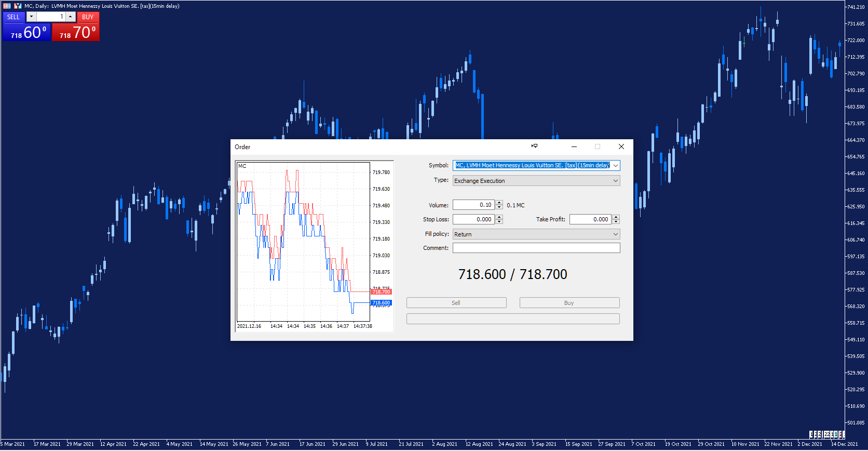Close the Order dialog with the X button
This screenshot has width=868, height=451.
(x=621, y=147)
